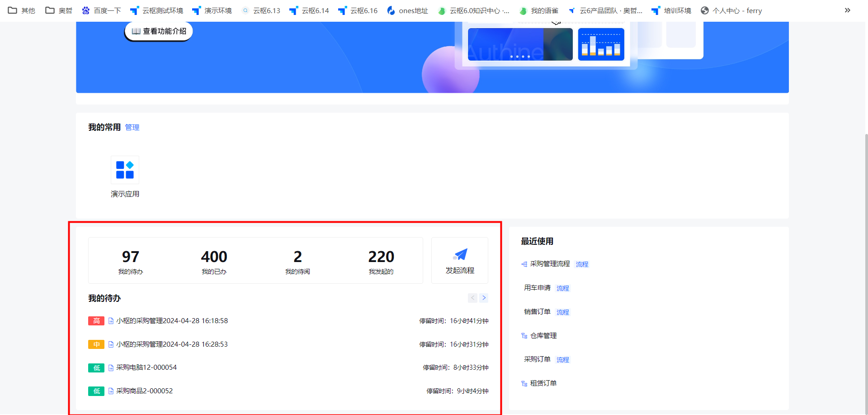The width and height of the screenshot is (868, 415).
Task: Open 采购管理流程 in recent list
Action: point(550,264)
